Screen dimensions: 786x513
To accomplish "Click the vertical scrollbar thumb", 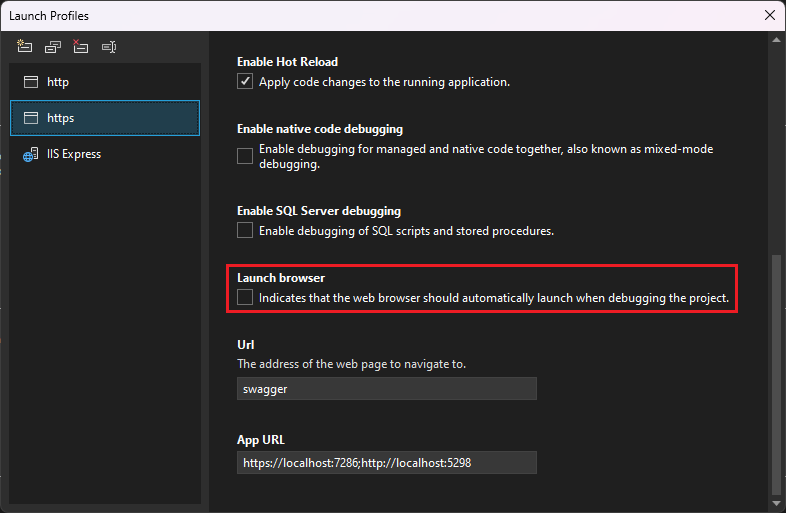I will [776, 375].
